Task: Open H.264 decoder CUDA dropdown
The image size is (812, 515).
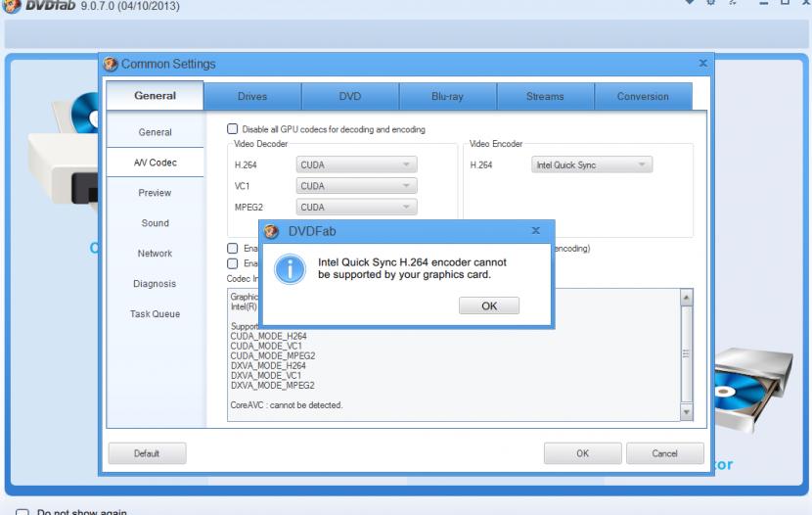Action: [x=356, y=164]
